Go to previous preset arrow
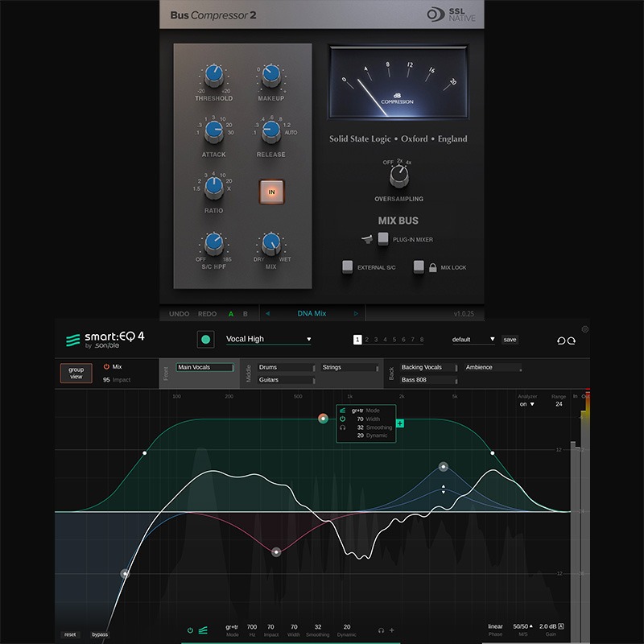Screen dimensions: 644x644 (267, 313)
